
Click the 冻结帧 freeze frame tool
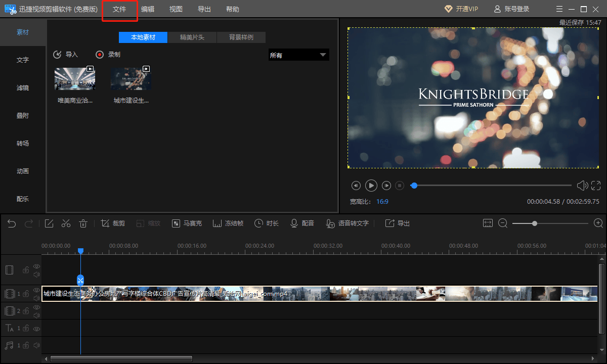coord(228,223)
